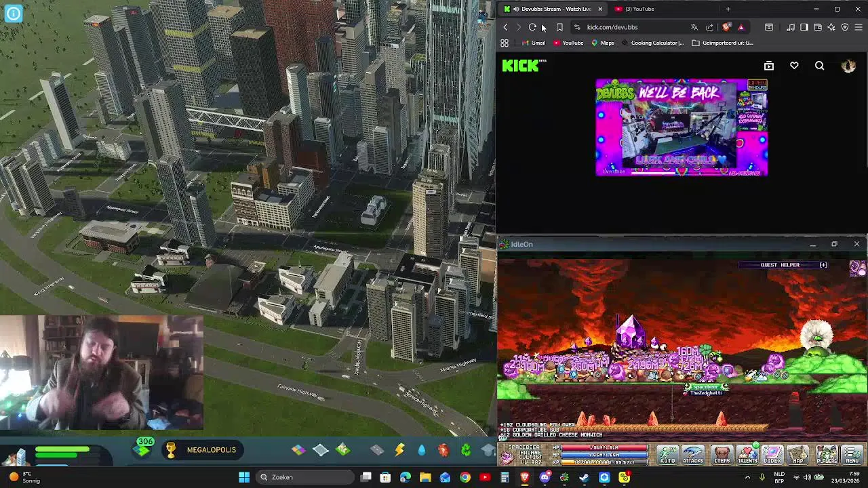Open Gmail bookmark
Screen dimensions: 868x488
(x=534, y=43)
